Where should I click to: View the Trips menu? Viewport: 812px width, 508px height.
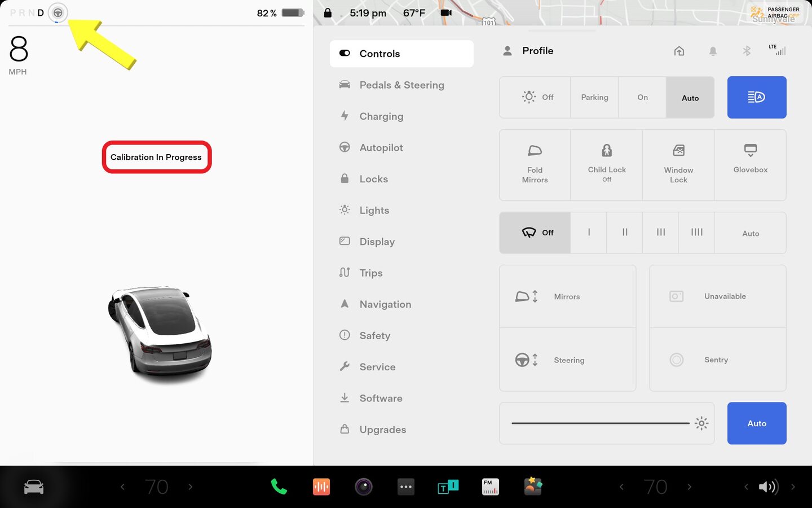(401, 273)
